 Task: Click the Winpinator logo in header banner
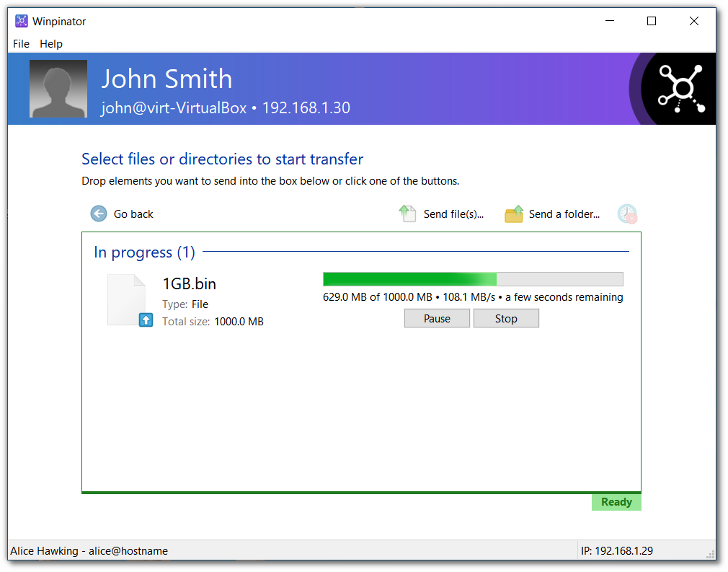(678, 89)
